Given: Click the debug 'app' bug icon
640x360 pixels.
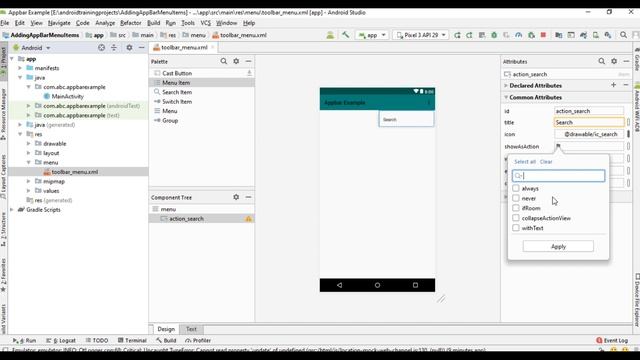Looking at the screenshot, I should [x=494, y=35].
